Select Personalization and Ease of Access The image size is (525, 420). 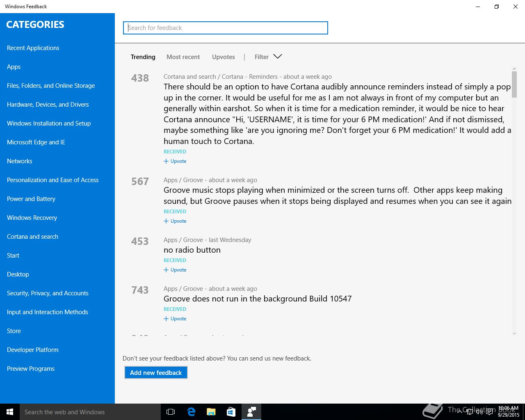pos(53,180)
